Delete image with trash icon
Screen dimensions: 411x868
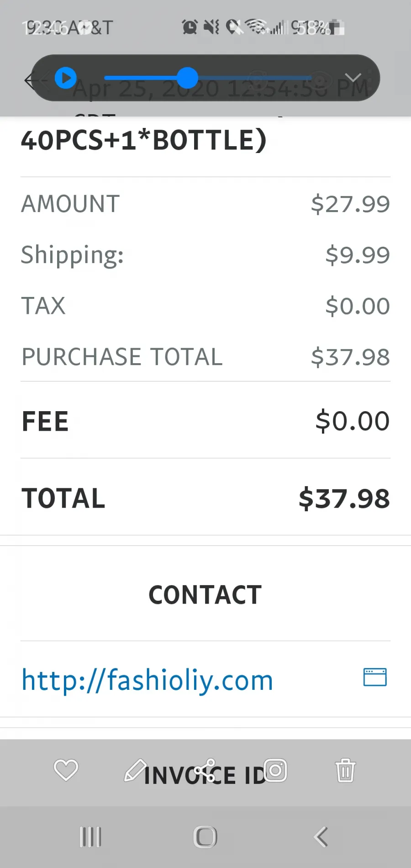345,770
